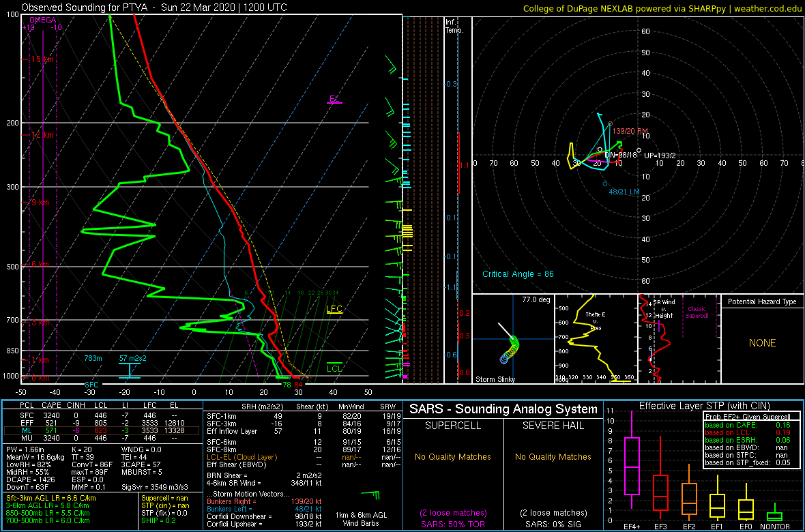
Task: Click the SUPERCELL column heading
Action: pyautogui.click(x=452, y=426)
